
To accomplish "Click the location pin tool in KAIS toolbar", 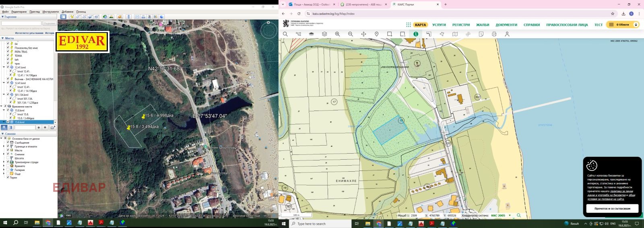I will 376,34.
